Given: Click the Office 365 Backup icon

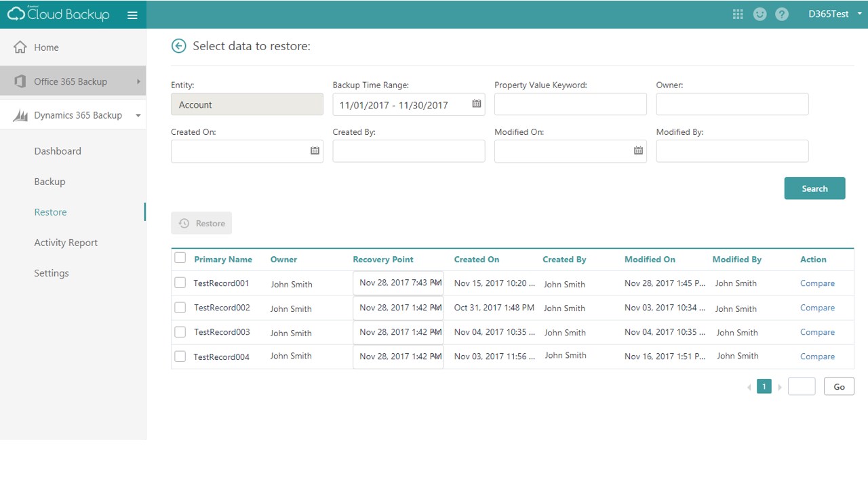Looking at the screenshot, I should tap(20, 81).
